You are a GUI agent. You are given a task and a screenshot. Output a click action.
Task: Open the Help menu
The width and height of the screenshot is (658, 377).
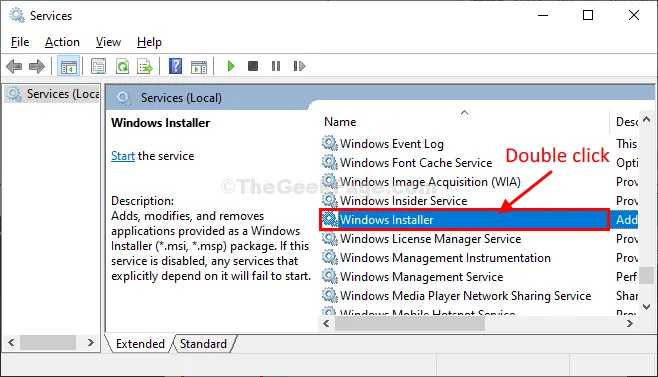coord(149,42)
